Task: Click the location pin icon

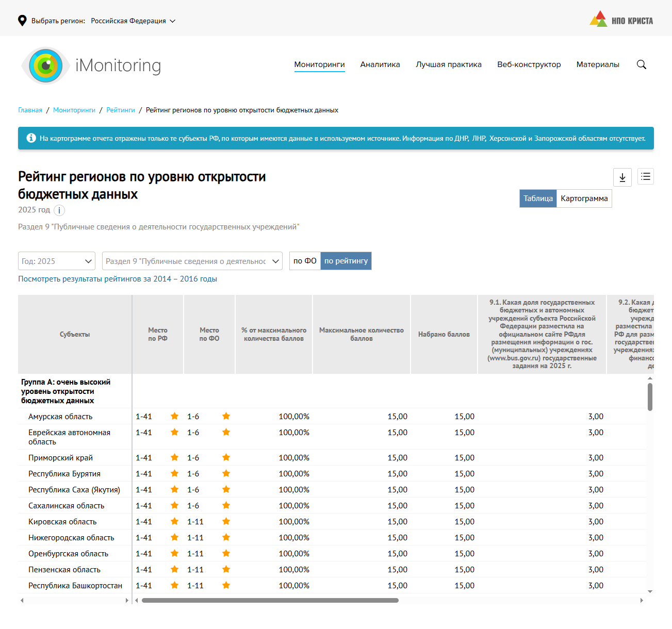Action: click(22, 21)
